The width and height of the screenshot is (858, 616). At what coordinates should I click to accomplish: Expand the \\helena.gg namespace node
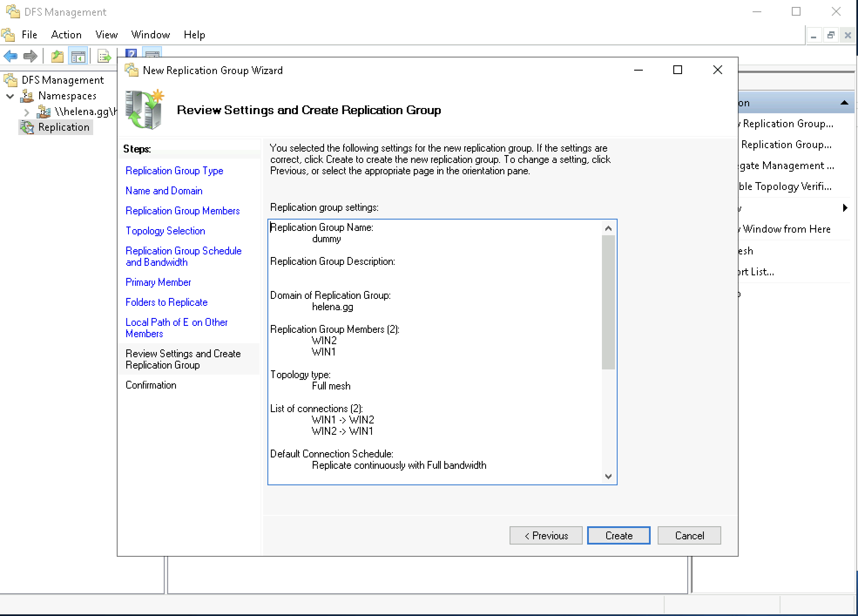pos(27,112)
